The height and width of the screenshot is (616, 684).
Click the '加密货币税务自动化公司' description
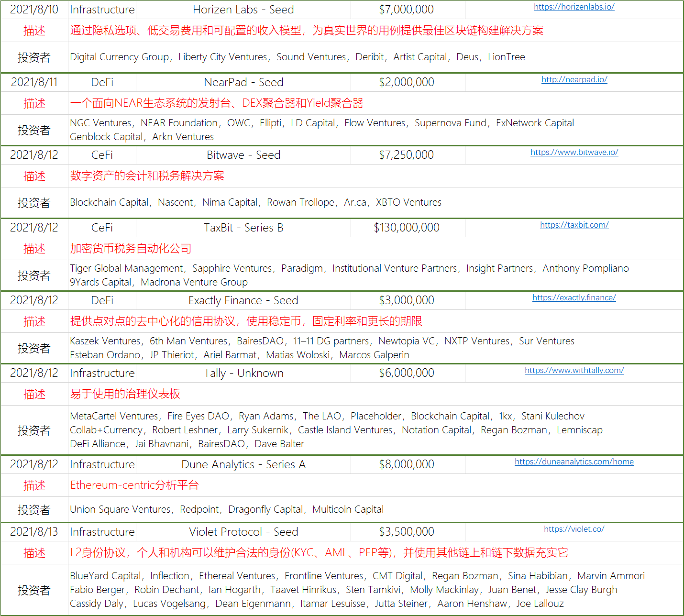(x=131, y=249)
